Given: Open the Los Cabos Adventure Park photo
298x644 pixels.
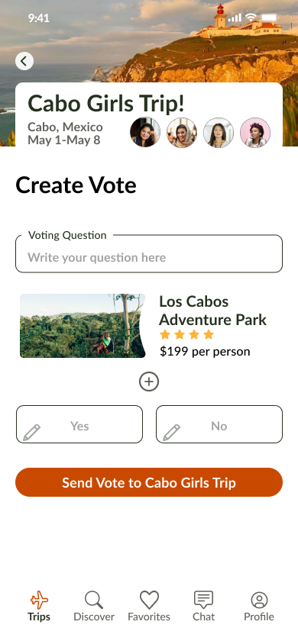Looking at the screenshot, I should pos(83,326).
